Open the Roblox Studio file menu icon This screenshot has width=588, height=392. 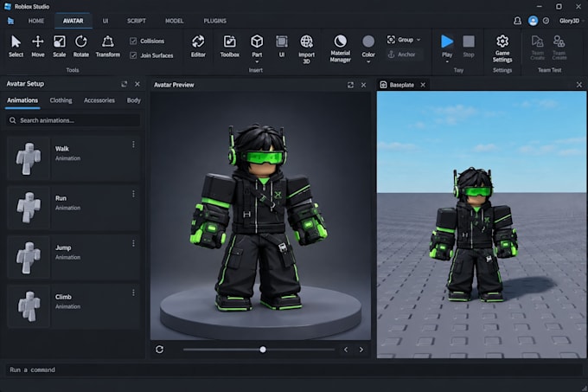pyautogui.click(x=10, y=21)
